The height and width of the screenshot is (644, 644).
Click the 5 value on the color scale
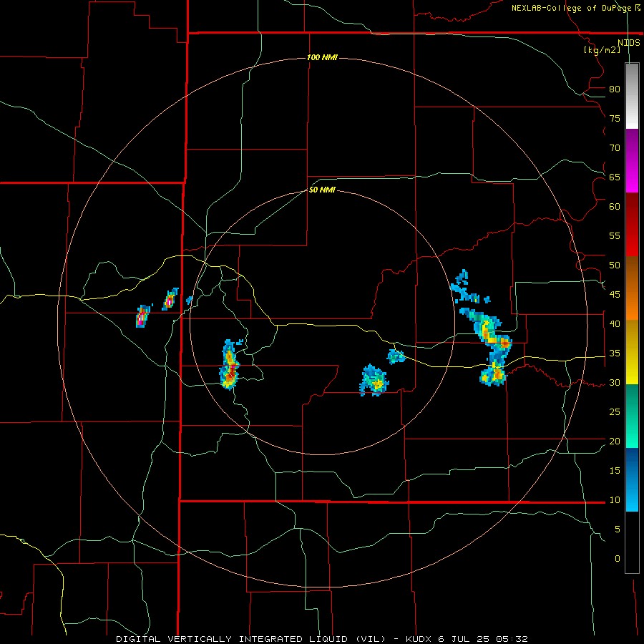tap(618, 529)
